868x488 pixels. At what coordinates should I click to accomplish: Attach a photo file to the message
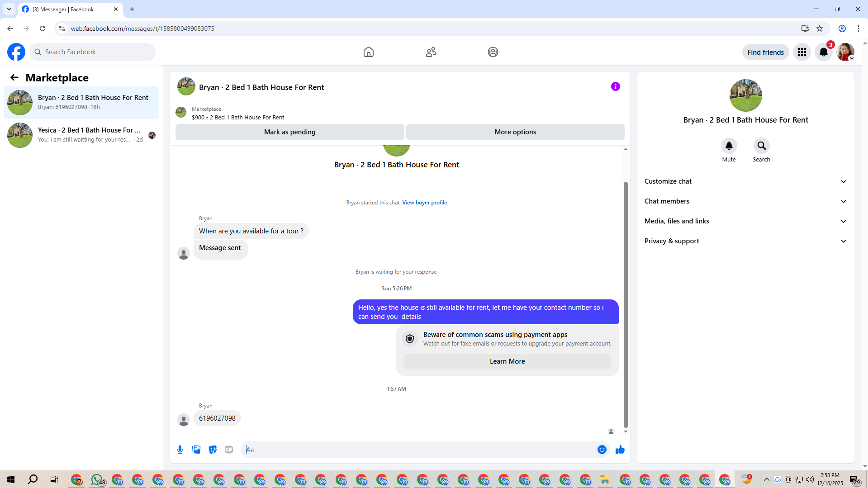[196, 450]
